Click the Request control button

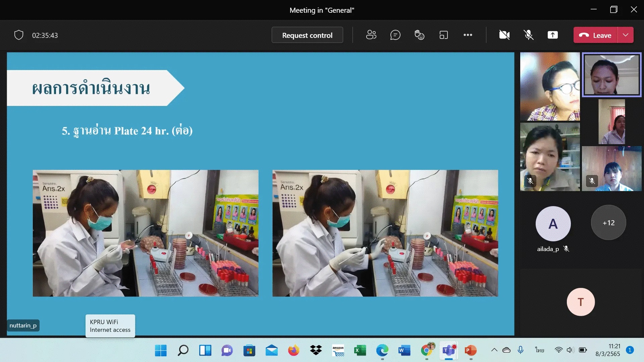pyautogui.click(x=307, y=35)
